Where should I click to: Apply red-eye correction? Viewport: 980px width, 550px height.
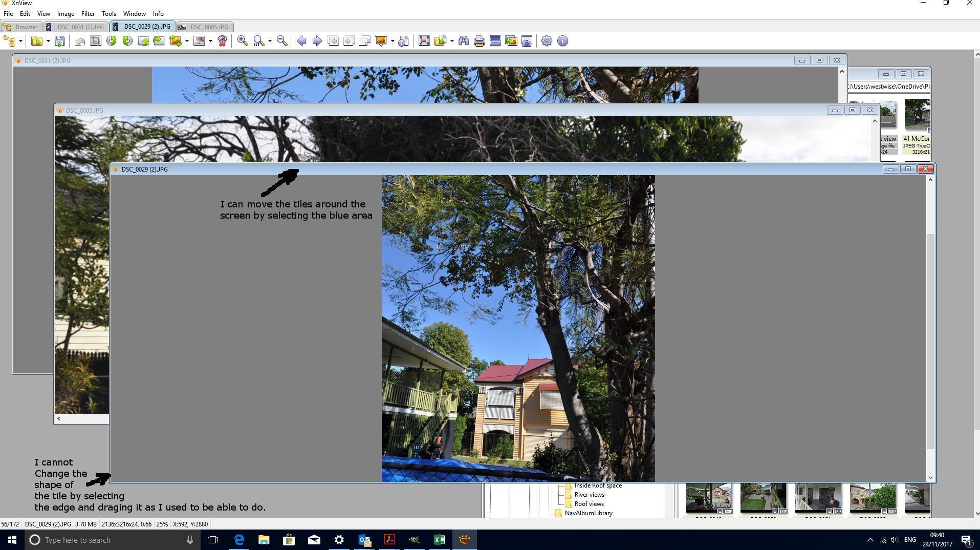click(222, 41)
